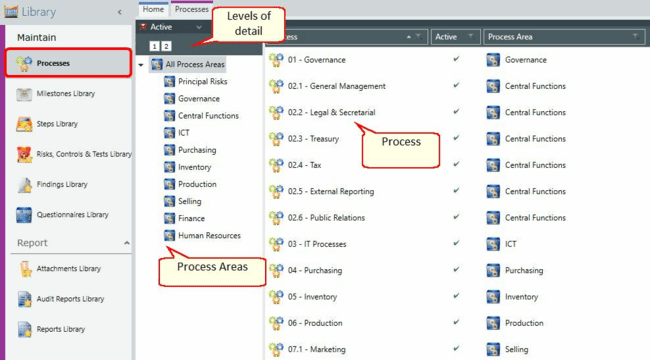Select the 03 - IT Processes row text
This screenshot has width=650, height=360.
point(317,244)
